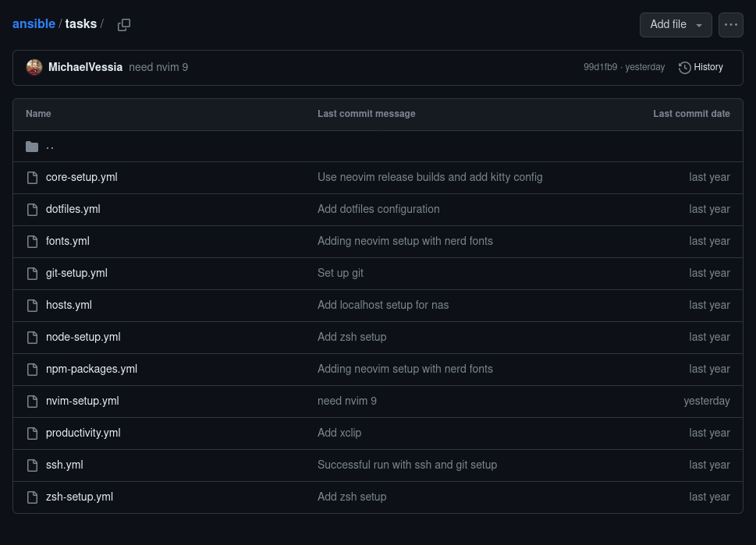The height and width of the screenshot is (545, 756).
Task: Open the 99d1fb9 commit hash link
Action: (x=600, y=68)
